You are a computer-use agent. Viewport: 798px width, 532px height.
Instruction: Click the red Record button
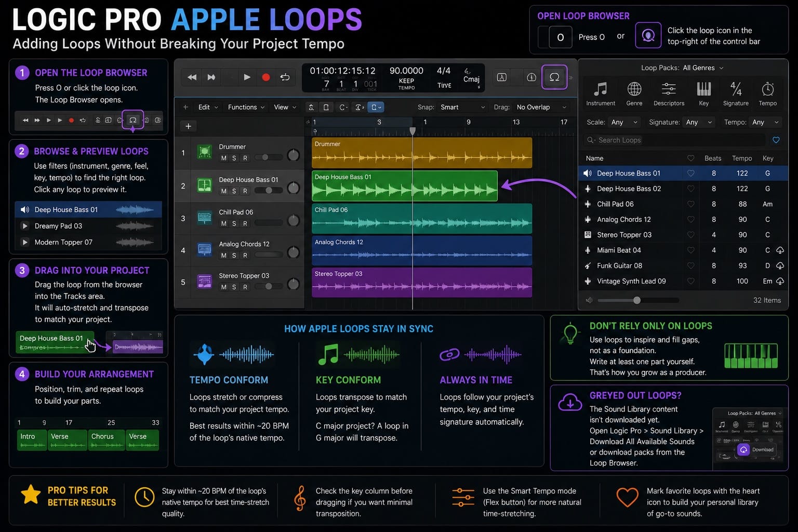pos(266,77)
